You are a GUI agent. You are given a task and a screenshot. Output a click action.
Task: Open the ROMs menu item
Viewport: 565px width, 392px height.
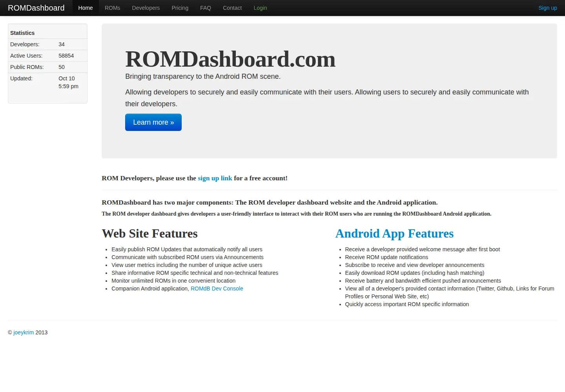(113, 8)
